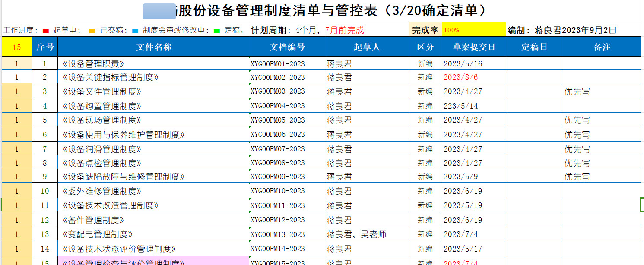Image resolution: width=644 pixels, height=265 pixels.
Task: Click the 文档编号 column header
Action: 287,47
